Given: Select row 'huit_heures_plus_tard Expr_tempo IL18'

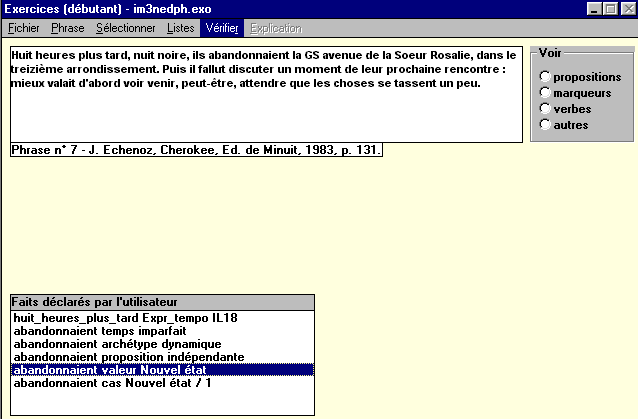Looking at the screenshot, I should (162, 318).
